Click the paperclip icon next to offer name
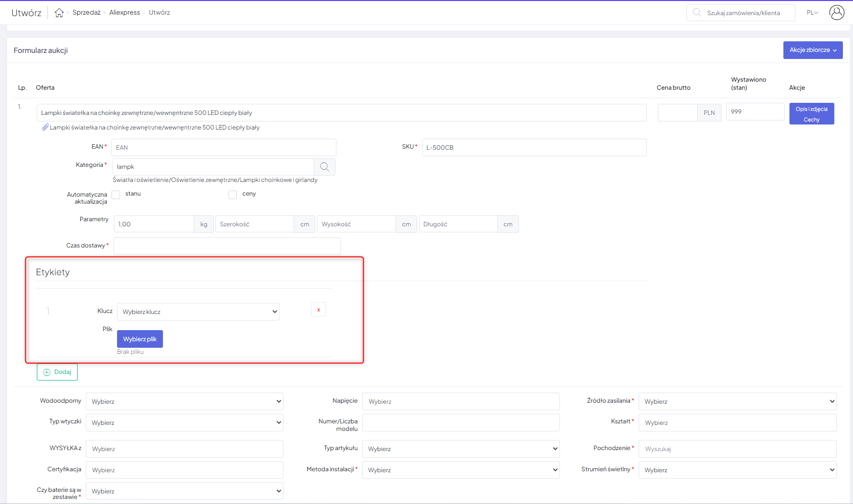Screen dimensions: 853x504 pyautogui.click(x=45, y=128)
